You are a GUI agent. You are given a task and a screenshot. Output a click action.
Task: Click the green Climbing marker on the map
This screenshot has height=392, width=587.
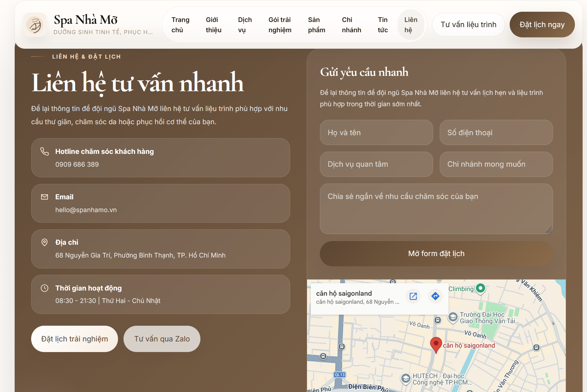(x=481, y=289)
